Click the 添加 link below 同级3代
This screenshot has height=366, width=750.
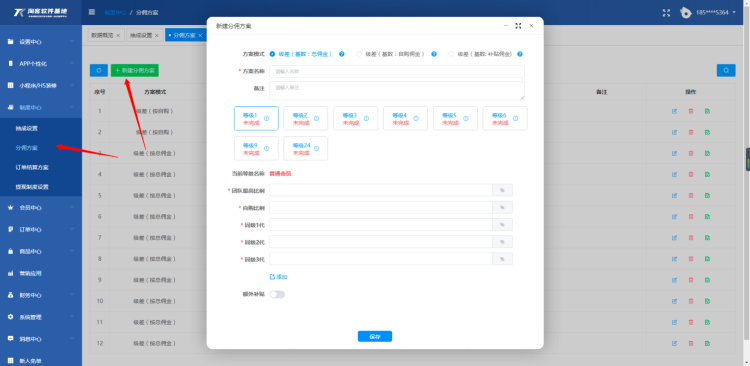pos(278,277)
